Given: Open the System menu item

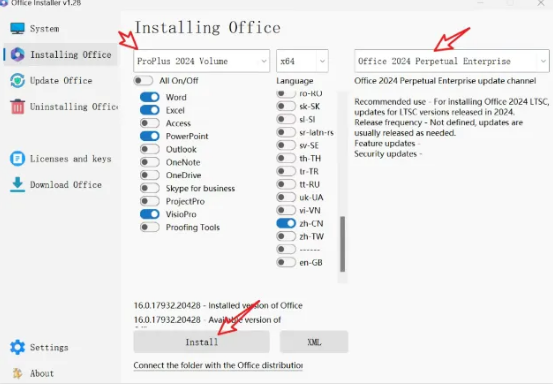Looking at the screenshot, I should [x=44, y=29].
